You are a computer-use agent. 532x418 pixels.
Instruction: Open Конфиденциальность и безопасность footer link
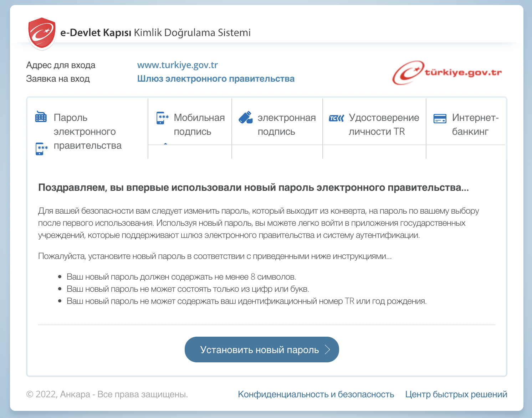coord(316,394)
